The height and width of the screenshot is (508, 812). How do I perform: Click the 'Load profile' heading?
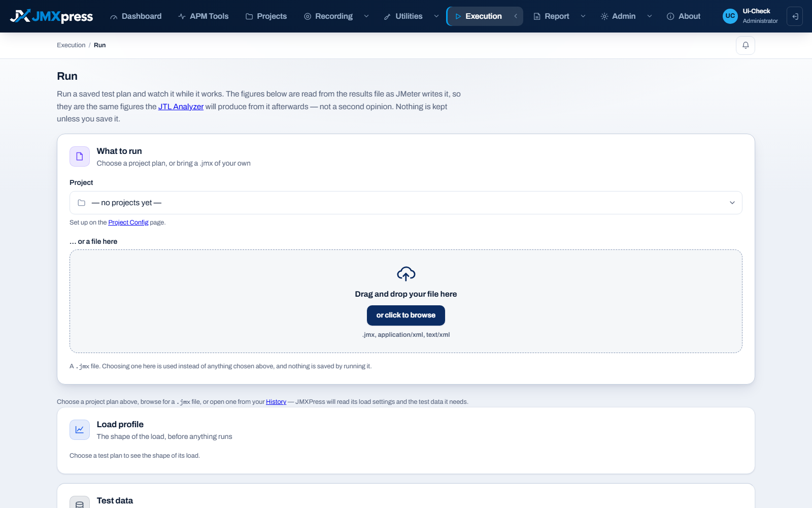click(x=120, y=424)
